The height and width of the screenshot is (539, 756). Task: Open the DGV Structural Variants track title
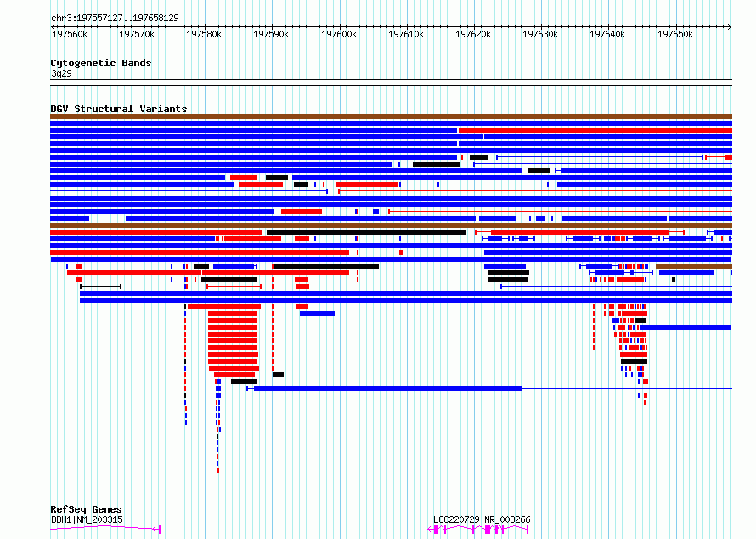[x=119, y=109]
